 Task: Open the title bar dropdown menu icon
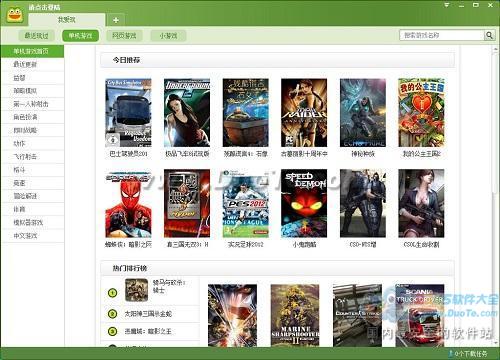tap(447, 5)
